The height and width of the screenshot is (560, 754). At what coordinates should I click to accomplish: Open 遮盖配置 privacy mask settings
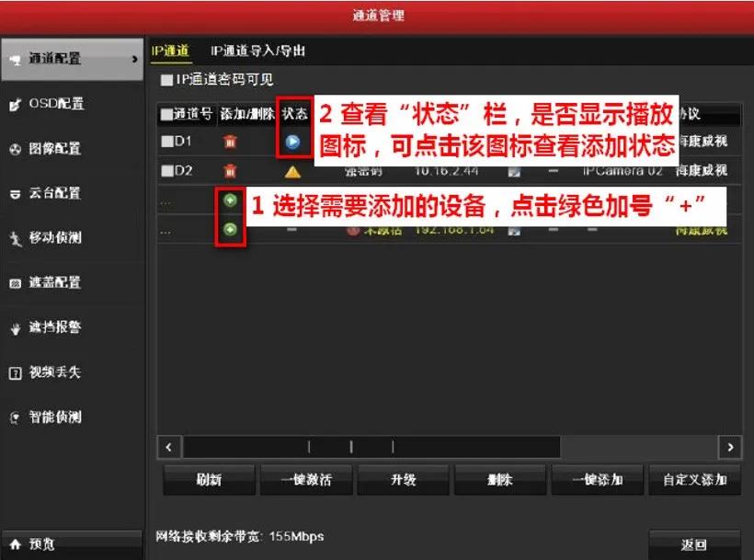tap(53, 283)
